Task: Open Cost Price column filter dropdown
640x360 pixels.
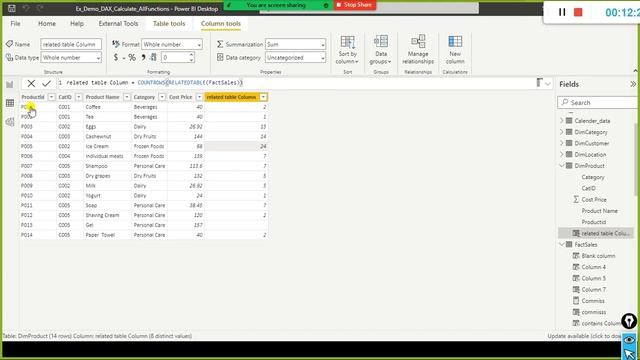Action: (199, 97)
